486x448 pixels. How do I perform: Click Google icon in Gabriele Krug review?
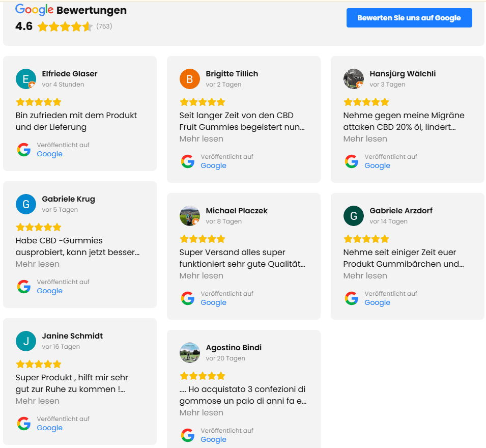click(24, 287)
